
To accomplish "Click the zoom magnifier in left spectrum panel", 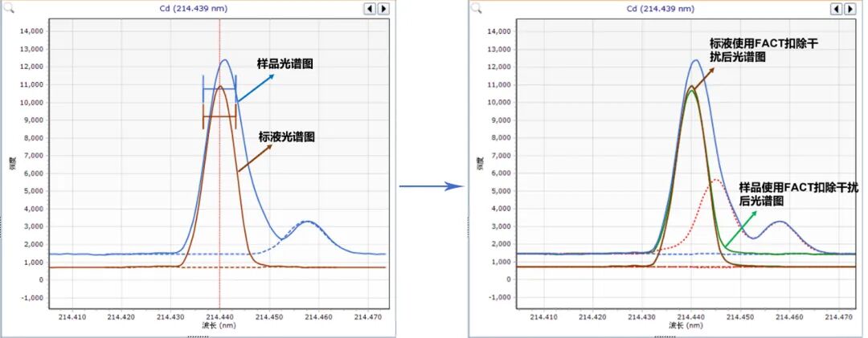I will pos(10,8).
